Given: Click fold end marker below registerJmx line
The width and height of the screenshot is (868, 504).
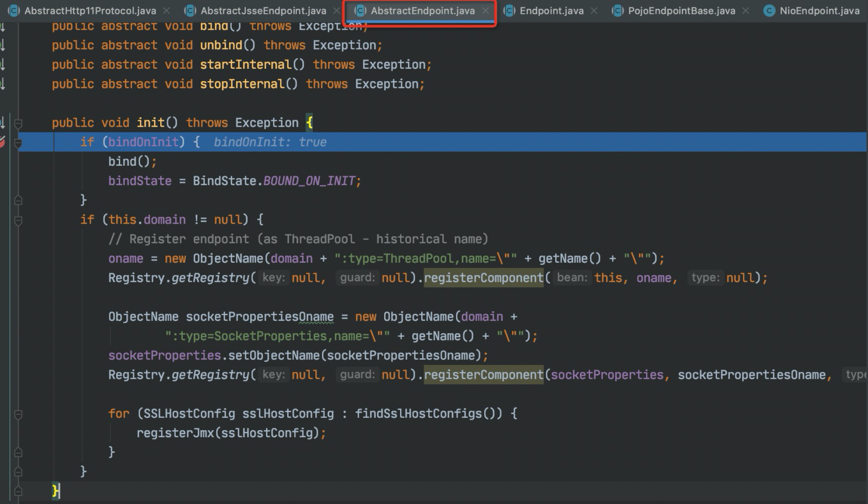Looking at the screenshot, I should 18,452.
